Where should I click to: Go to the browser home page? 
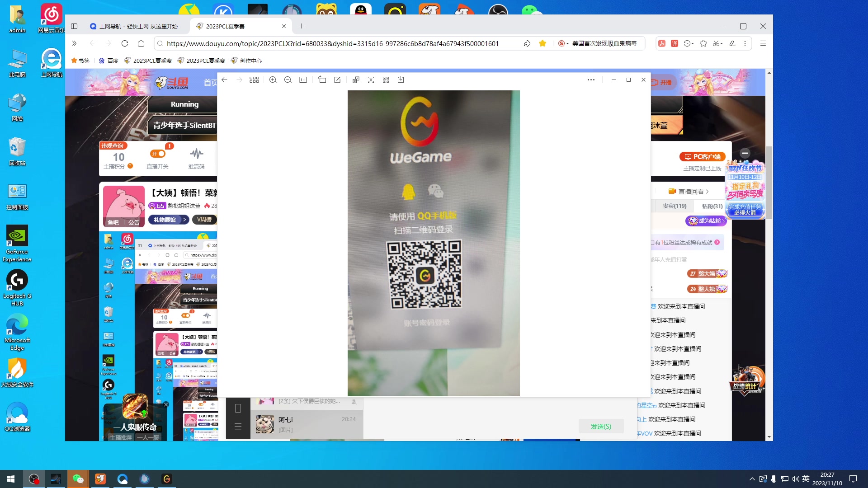click(142, 43)
